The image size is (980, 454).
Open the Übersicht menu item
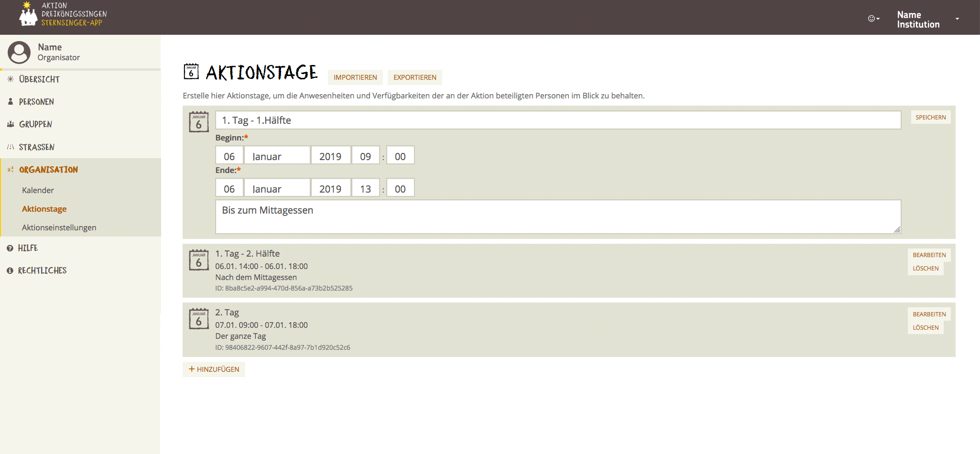39,79
